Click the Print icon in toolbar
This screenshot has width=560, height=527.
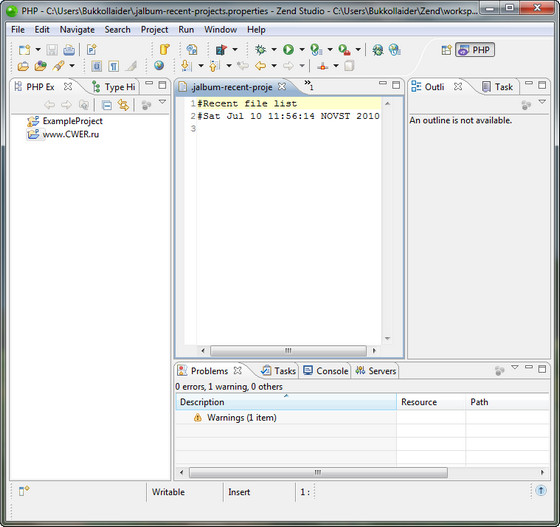coord(69,50)
